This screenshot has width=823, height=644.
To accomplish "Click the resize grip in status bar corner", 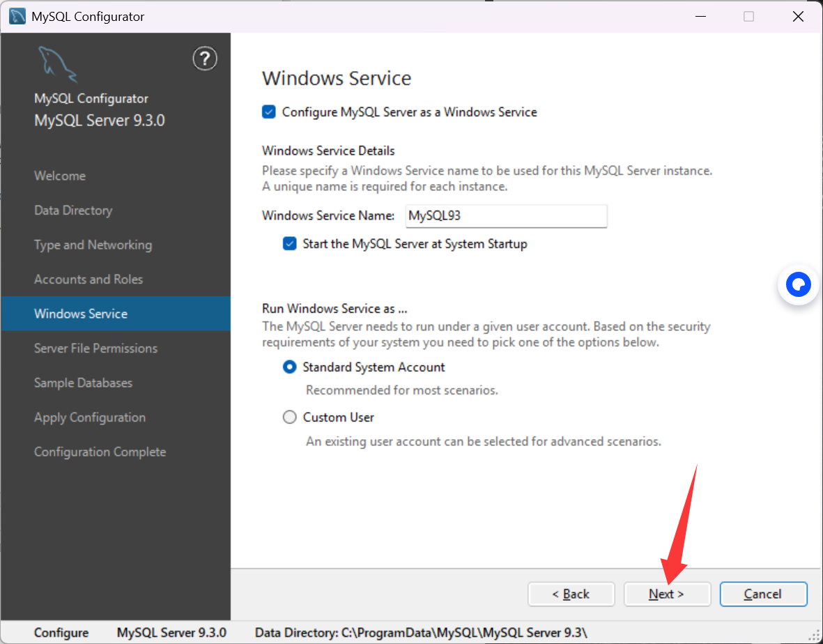I will tap(814, 636).
